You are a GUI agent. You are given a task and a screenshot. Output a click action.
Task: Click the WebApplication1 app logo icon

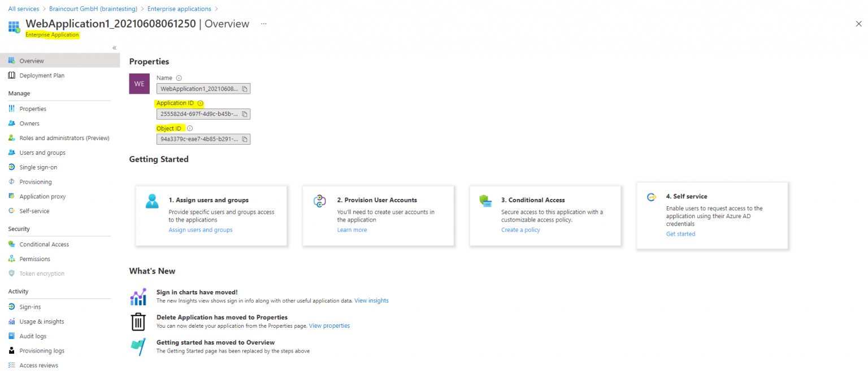click(x=14, y=27)
